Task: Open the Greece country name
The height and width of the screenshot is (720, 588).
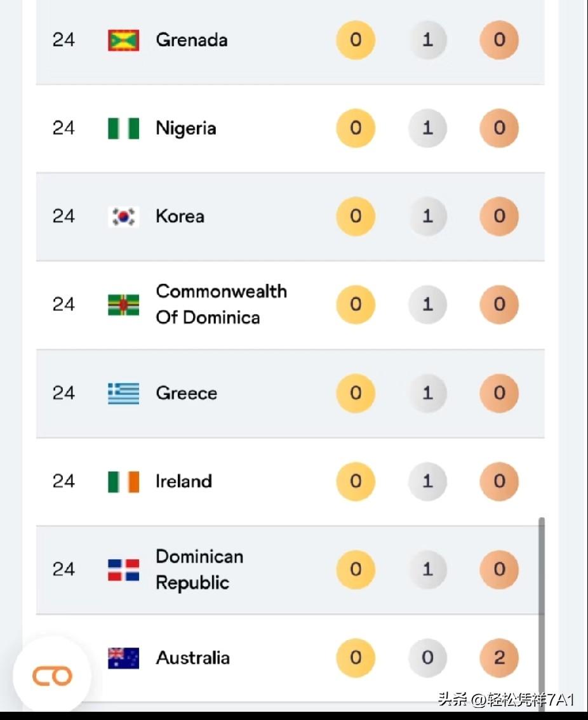Action: click(187, 393)
